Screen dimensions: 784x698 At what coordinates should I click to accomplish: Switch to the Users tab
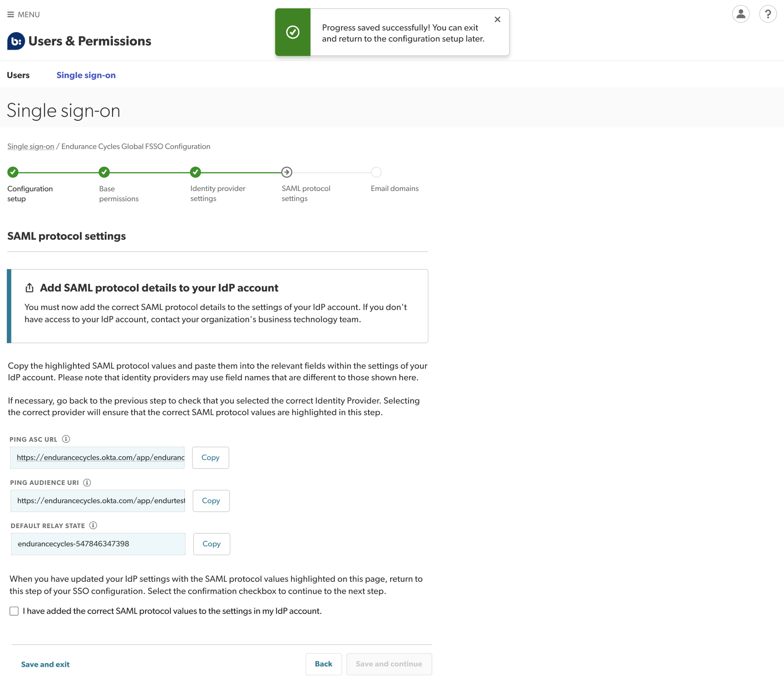tap(18, 75)
